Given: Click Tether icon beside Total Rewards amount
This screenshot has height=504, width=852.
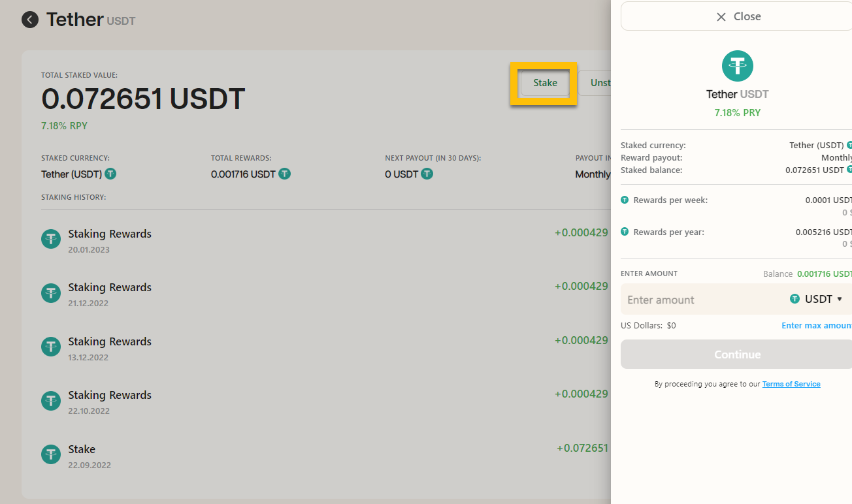Looking at the screenshot, I should click(x=284, y=174).
